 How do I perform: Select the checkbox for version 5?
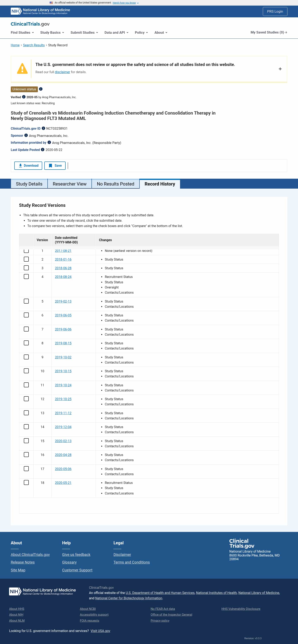[26, 301]
